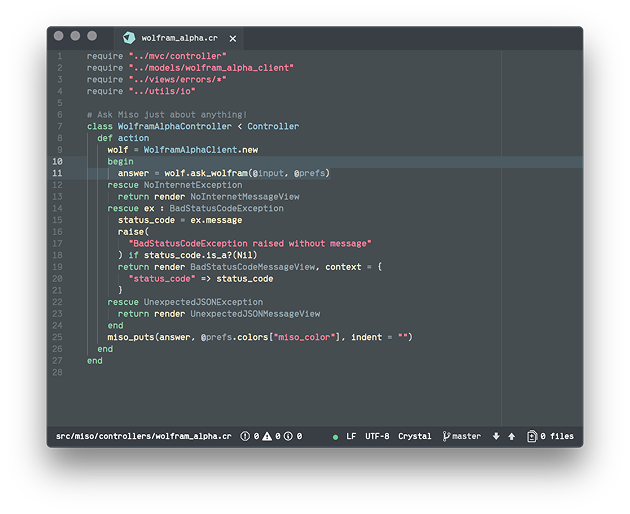The width and height of the screenshot is (630, 514).
Task: Open the LF line ending selector
Action: 351,436
